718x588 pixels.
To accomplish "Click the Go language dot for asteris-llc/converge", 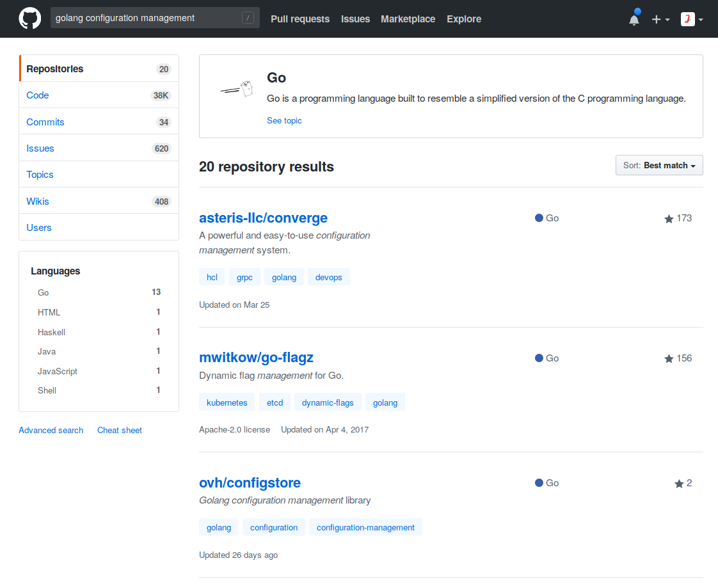I will pyautogui.click(x=539, y=218).
